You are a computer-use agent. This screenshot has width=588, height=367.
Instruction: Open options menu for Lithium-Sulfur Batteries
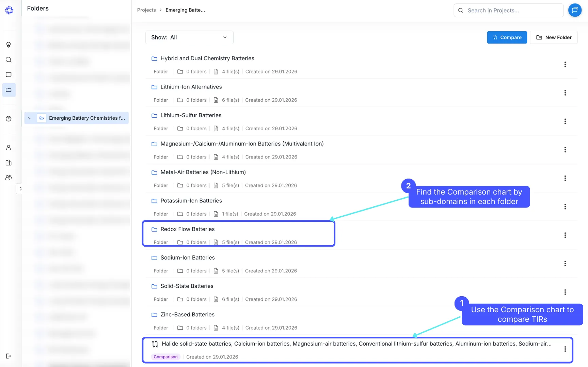tap(565, 121)
